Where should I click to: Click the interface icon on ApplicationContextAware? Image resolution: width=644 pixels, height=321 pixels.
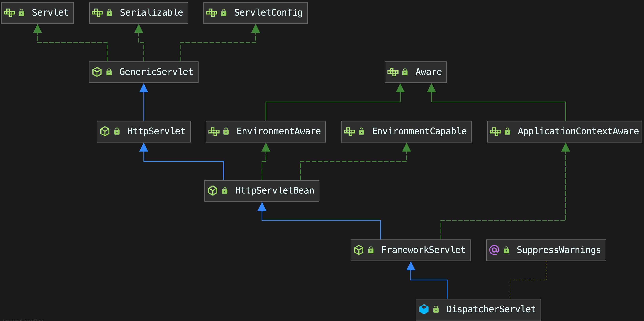(495, 131)
